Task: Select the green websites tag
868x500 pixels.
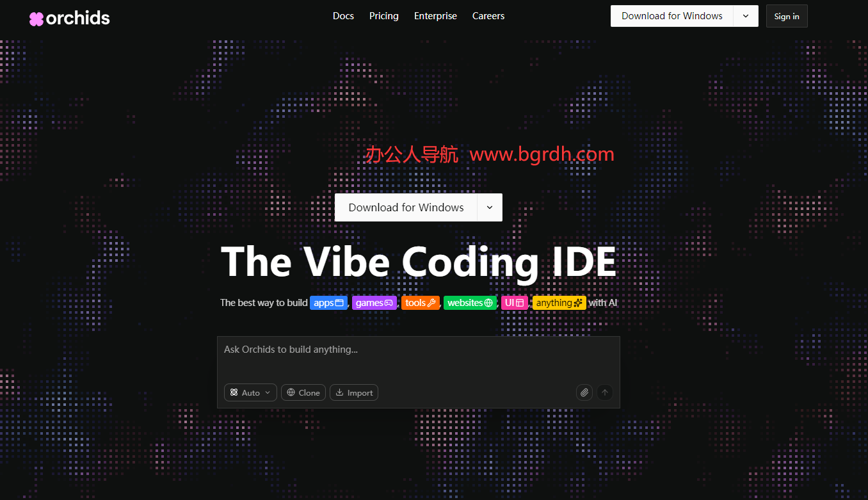Action: (470, 303)
